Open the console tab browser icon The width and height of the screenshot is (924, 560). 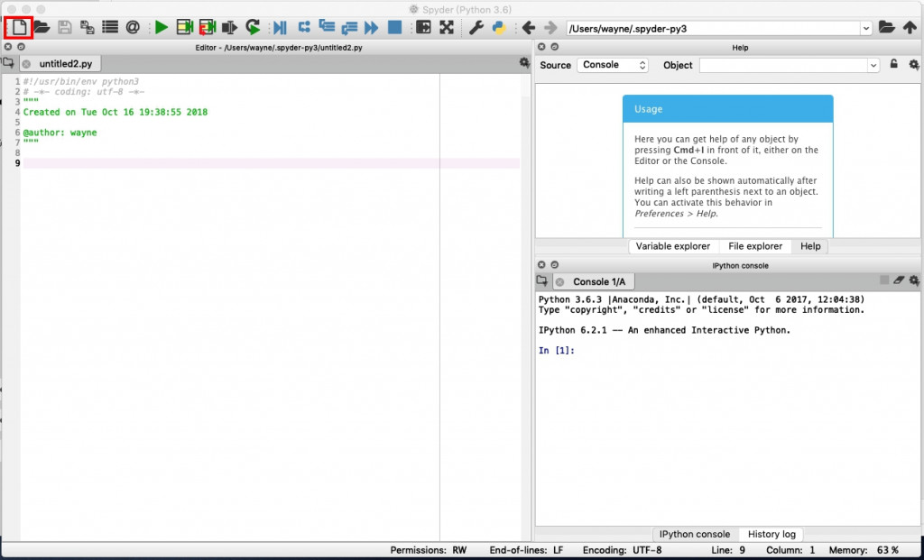click(x=541, y=280)
